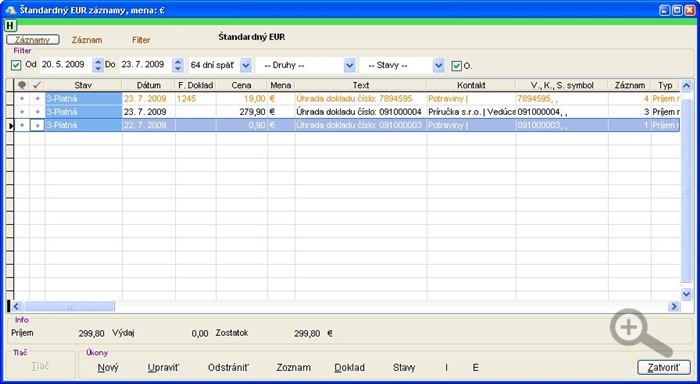This screenshot has width=700, height=384.
Task: Sort by the F. Doklad column header
Action: (196, 85)
